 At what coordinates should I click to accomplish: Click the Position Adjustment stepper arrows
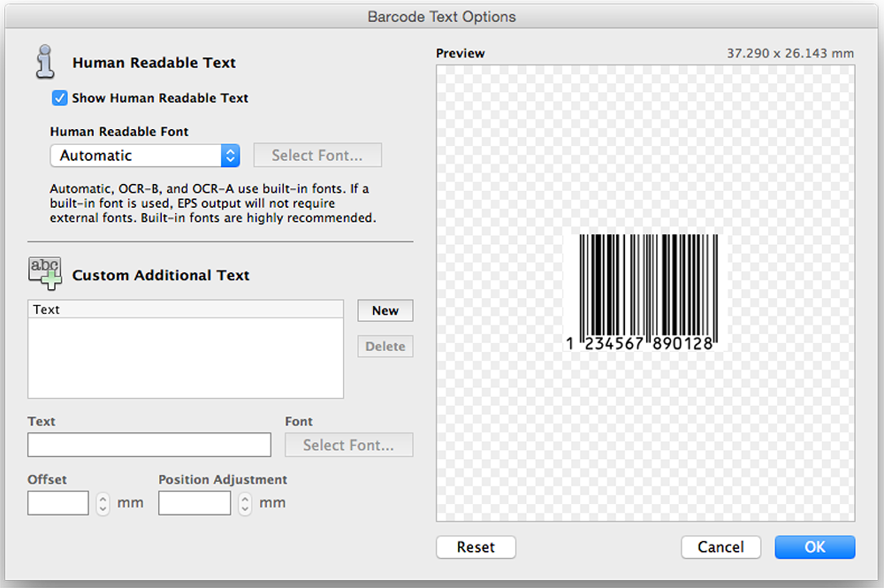tap(245, 503)
